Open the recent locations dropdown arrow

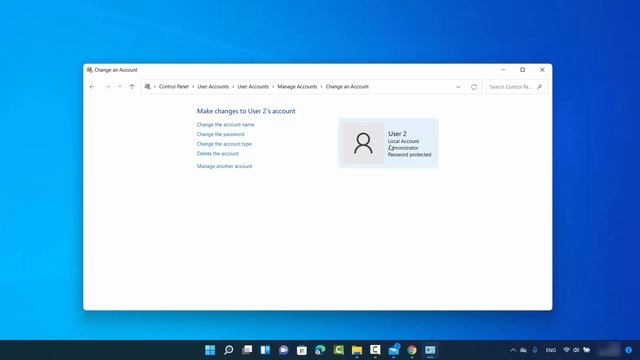[120, 87]
